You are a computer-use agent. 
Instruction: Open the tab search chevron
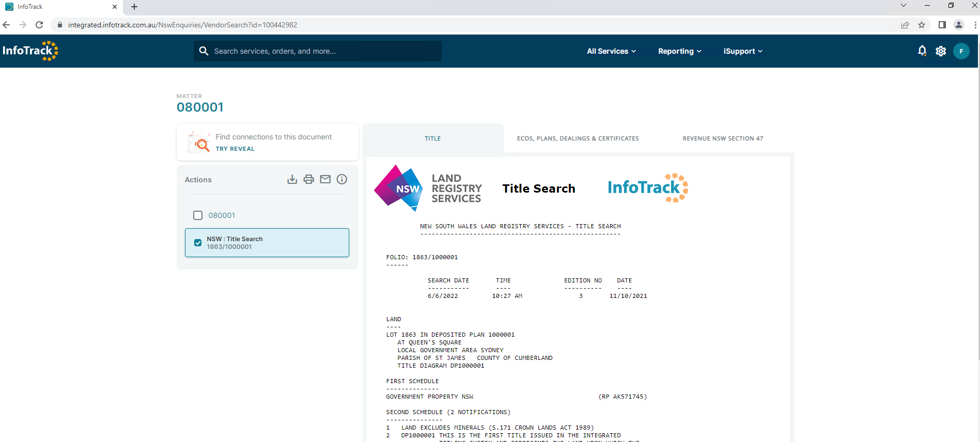point(904,5)
